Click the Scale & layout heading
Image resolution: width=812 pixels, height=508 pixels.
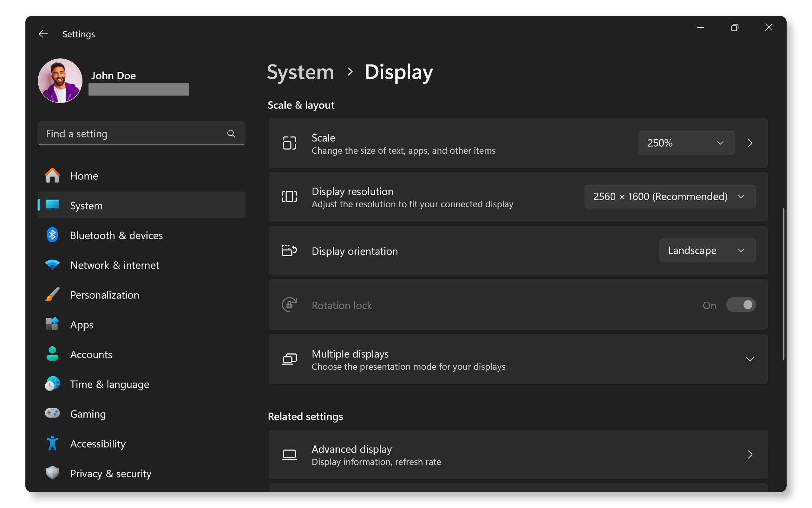pyautogui.click(x=301, y=105)
